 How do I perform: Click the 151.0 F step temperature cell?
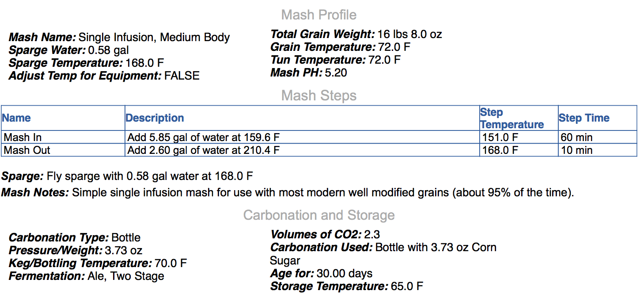click(x=500, y=138)
